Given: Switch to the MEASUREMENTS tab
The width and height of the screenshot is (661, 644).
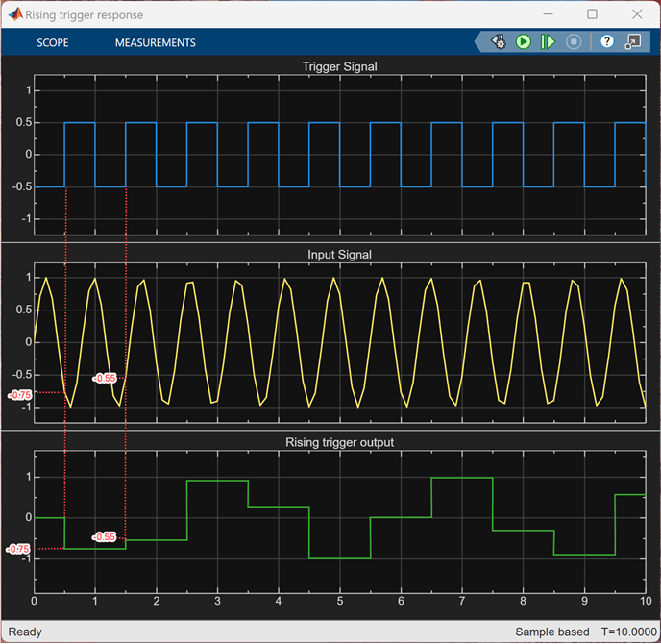Looking at the screenshot, I should click(155, 42).
